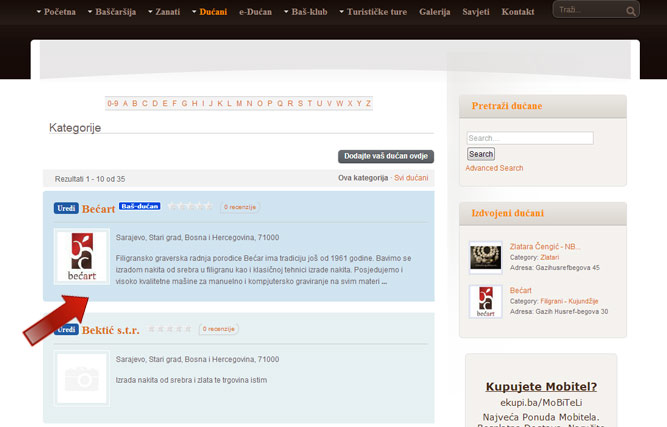Click the Kupujete Mobitel? ad headline
Image resolution: width=667 pixels, height=427 pixels.
[541, 387]
